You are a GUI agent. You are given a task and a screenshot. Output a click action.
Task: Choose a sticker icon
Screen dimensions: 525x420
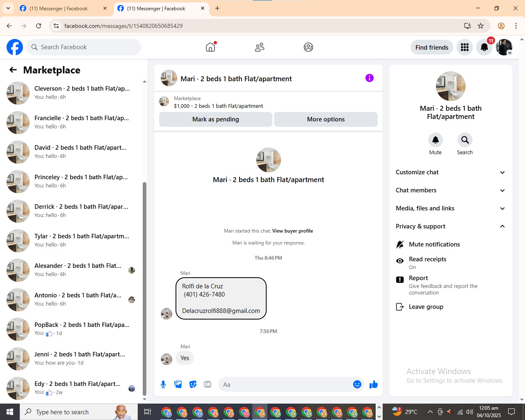coord(193,384)
